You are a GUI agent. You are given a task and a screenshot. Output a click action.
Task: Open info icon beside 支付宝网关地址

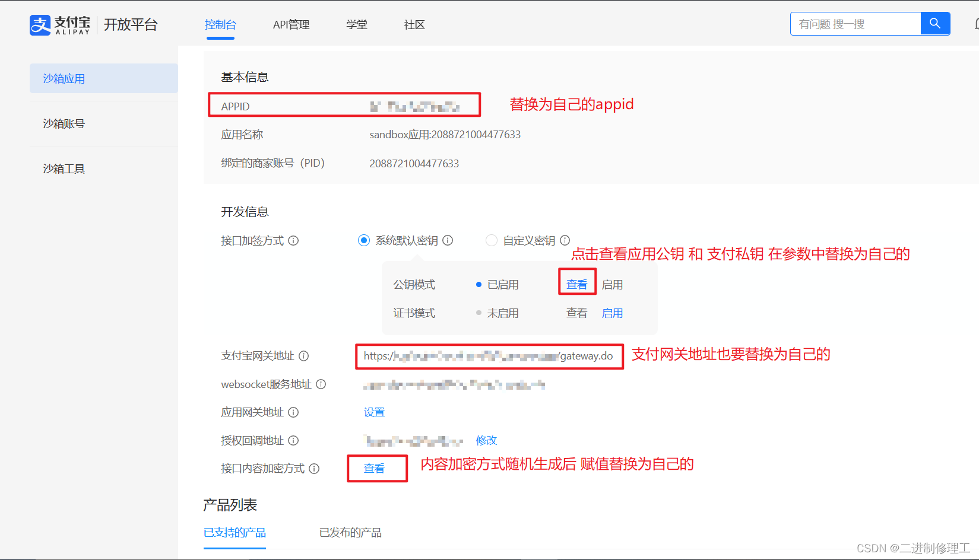(304, 356)
